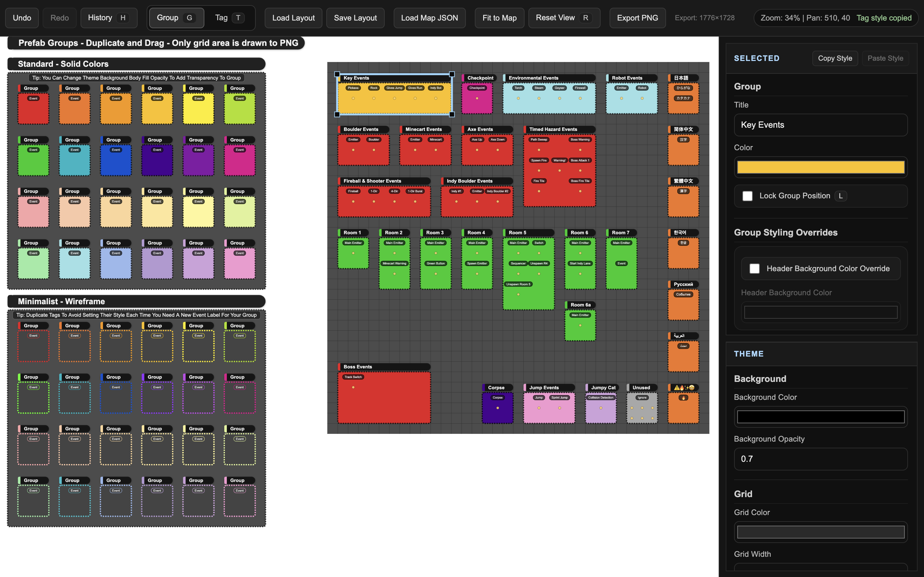Click Fit to Map in the toolbar
Viewport: 924px width, 577px height.
click(x=499, y=18)
